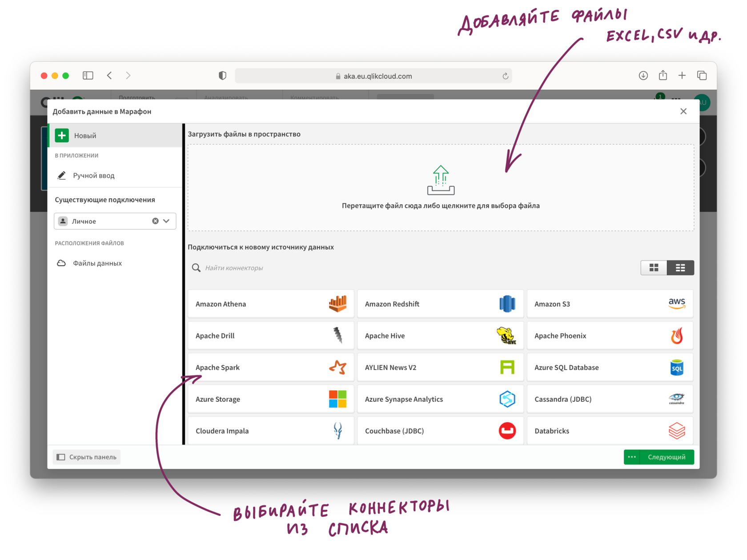Click the Apache Phoenix flame logo

point(677,336)
